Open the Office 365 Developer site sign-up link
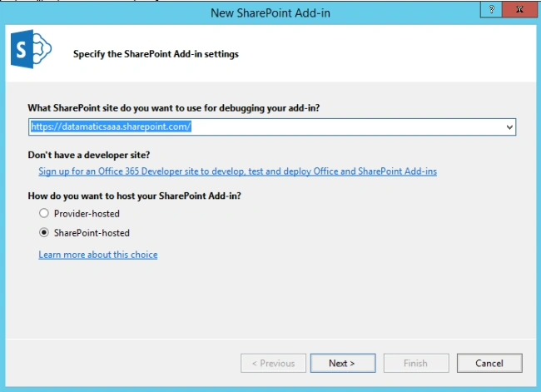This screenshot has height=392, width=541. [x=238, y=171]
